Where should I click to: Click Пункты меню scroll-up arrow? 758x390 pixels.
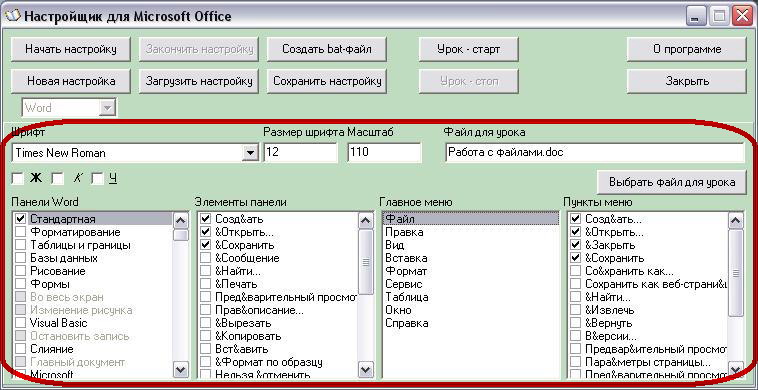[x=736, y=221]
